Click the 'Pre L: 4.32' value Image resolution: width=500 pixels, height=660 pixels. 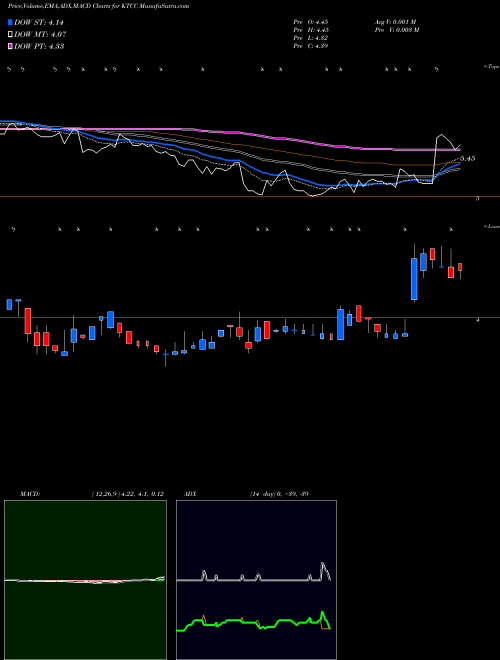pos(311,38)
